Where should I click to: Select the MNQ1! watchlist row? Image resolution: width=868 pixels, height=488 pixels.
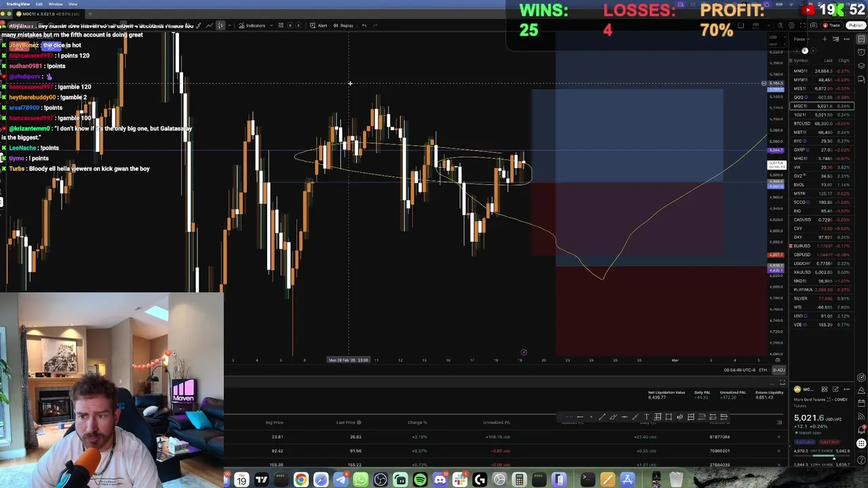821,71
